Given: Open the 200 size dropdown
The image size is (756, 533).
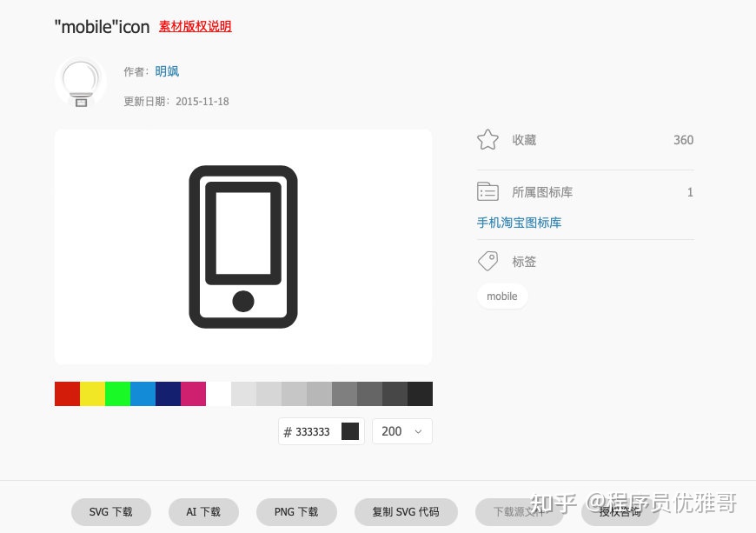Looking at the screenshot, I should (x=402, y=431).
